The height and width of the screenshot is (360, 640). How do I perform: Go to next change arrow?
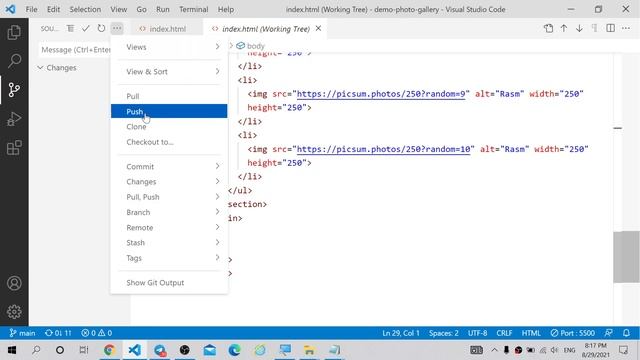[579, 28]
